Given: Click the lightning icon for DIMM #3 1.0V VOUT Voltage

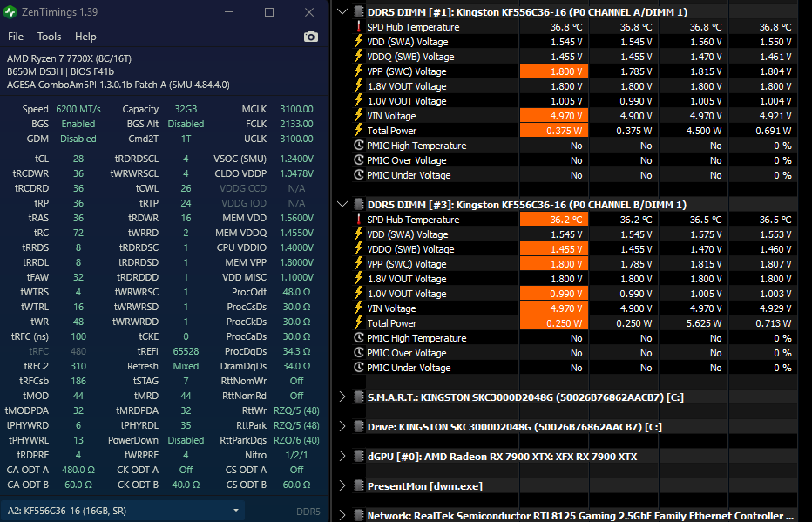Looking at the screenshot, I should click(358, 293).
